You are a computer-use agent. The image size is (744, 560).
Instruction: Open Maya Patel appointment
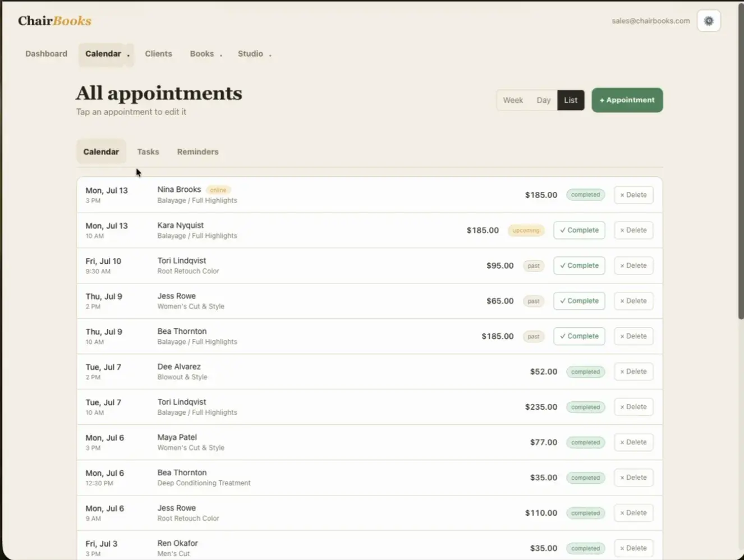point(370,442)
